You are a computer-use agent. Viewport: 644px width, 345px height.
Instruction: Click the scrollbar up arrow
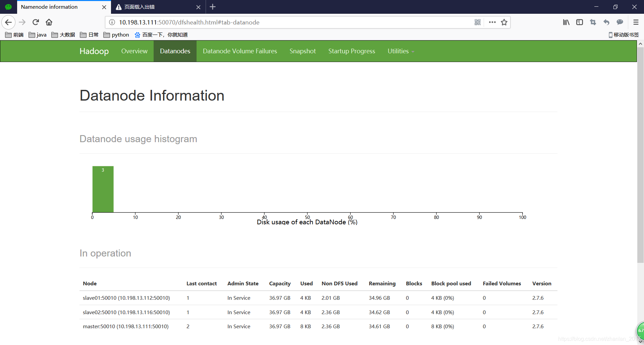(640, 44)
